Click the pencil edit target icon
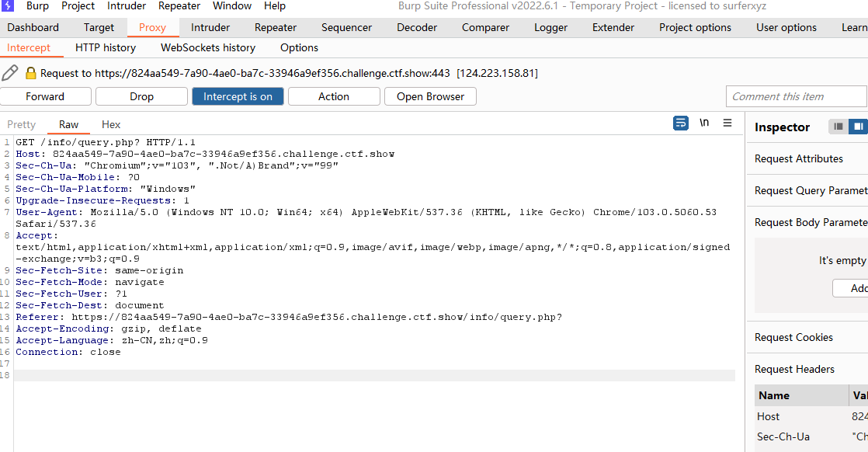The image size is (868, 452). (x=10, y=72)
